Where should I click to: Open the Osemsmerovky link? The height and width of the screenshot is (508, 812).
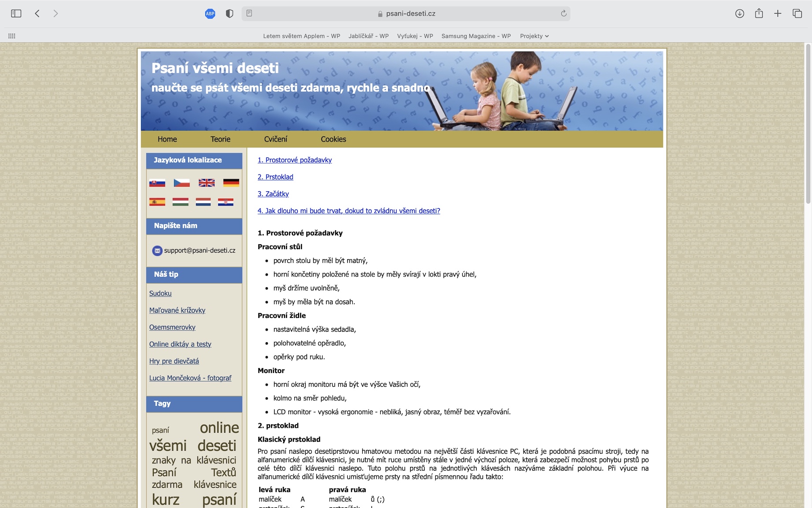coord(172,327)
